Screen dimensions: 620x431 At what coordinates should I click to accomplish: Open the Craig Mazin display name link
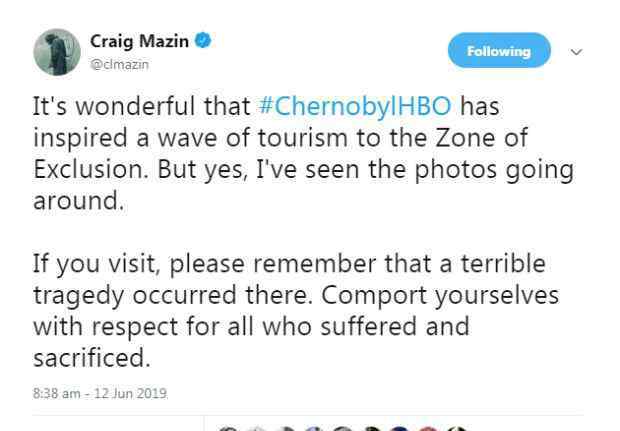point(139,41)
